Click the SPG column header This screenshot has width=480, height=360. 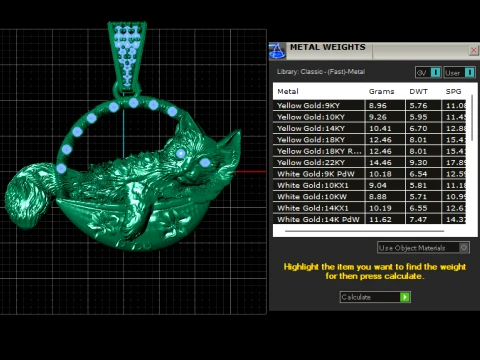click(x=453, y=91)
